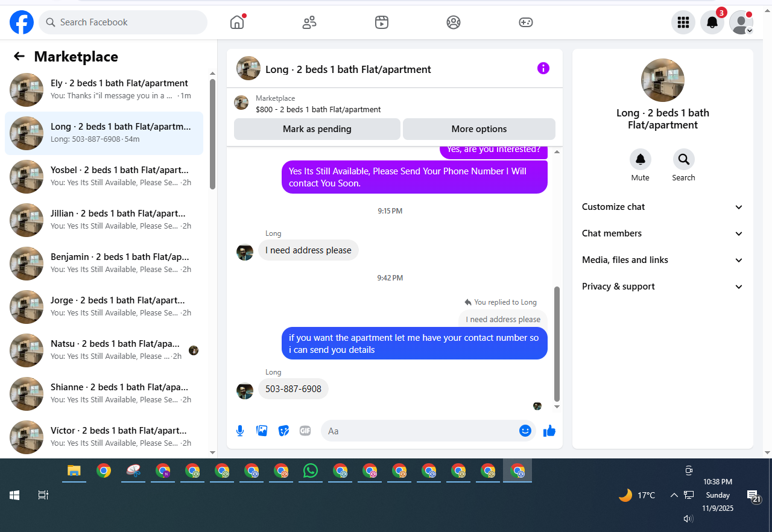Open the Shianne apartment conversation
This screenshot has width=772, height=532.
pos(104,394)
